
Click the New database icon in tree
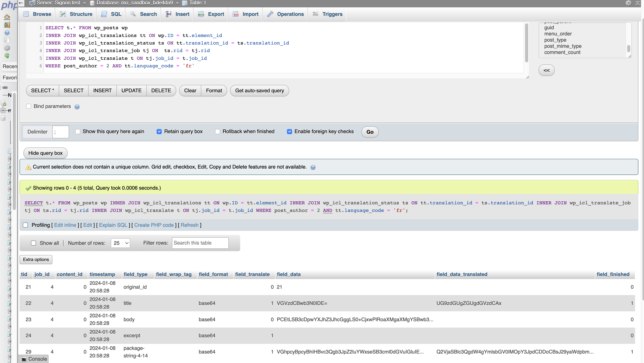click(4, 103)
